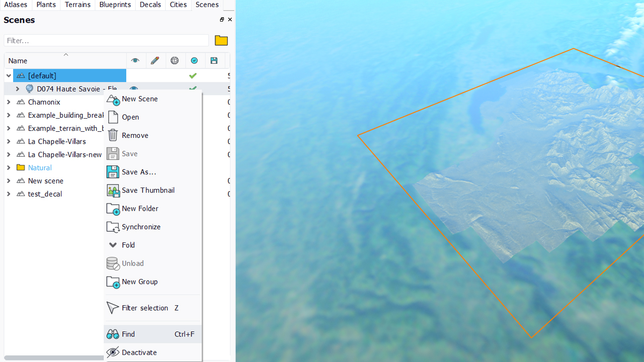Click New Scene in the context menu
Image resolution: width=644 pixels, height=362 pixels.
tap(139, 99)
